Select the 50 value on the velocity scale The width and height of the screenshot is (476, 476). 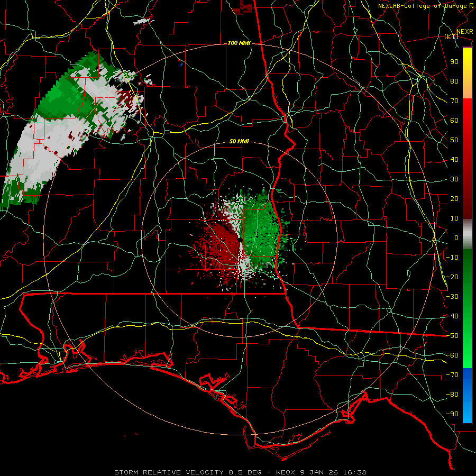454,140
